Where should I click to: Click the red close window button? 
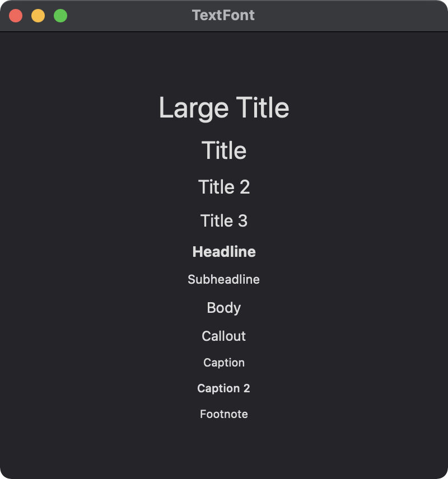(x=16, y=16)
